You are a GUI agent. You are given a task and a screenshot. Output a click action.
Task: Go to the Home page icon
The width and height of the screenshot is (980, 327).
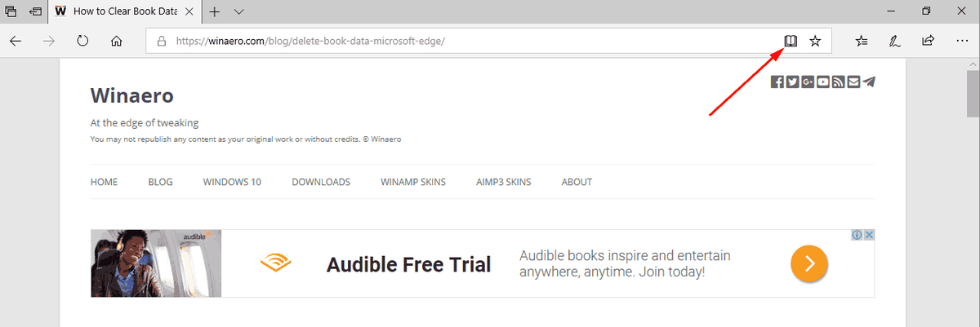pos(116,41)
